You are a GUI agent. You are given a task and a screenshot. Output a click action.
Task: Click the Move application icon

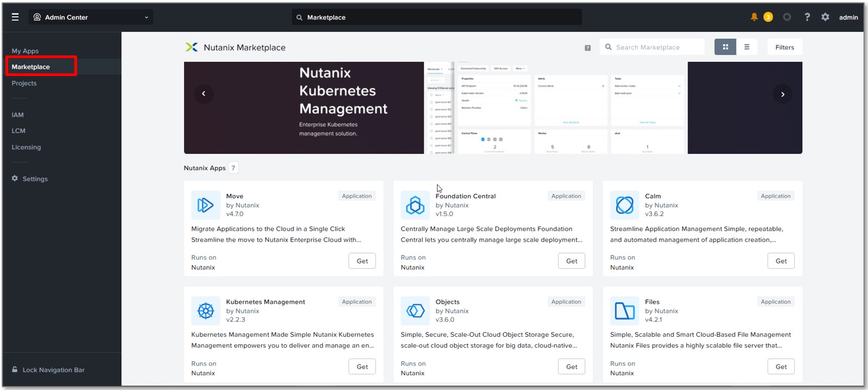click(x=205, y=205)
